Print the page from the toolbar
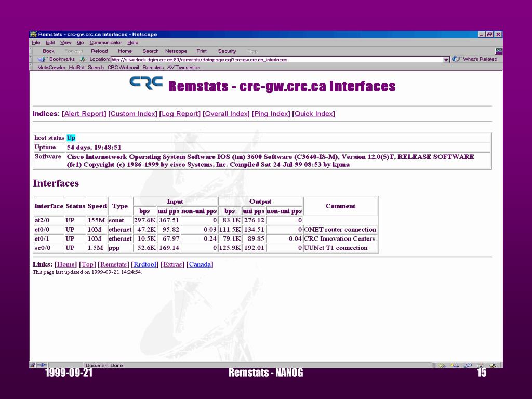 point(202,51)
